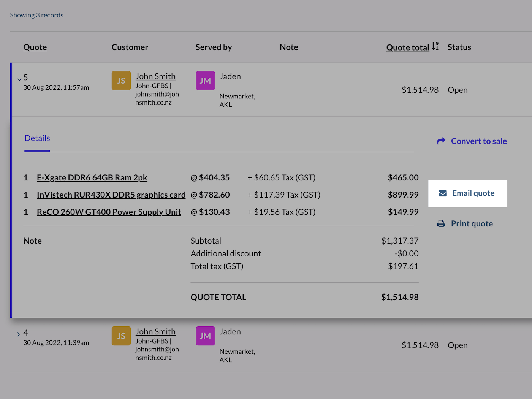Switch to the Details tab
This screenshot has height=399, width=532.
tap(37, 138)
